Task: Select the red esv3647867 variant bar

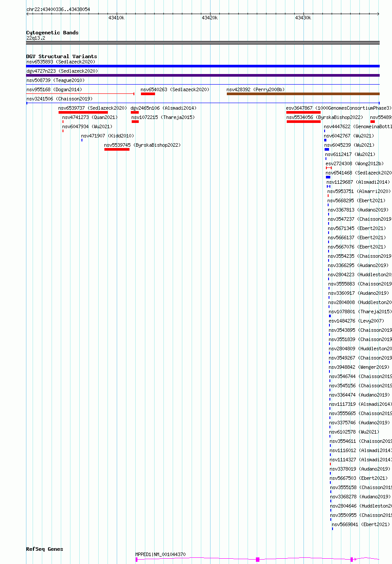Action: point(303,112)
